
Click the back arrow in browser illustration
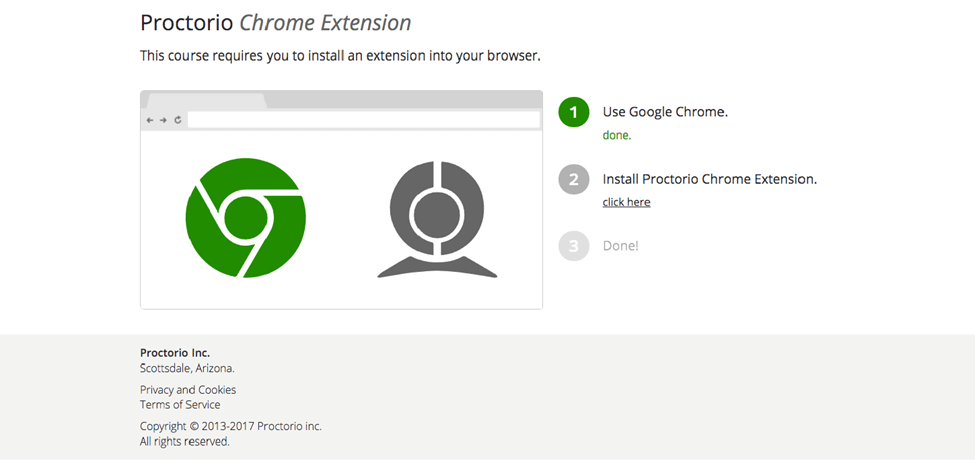(150, 120)
